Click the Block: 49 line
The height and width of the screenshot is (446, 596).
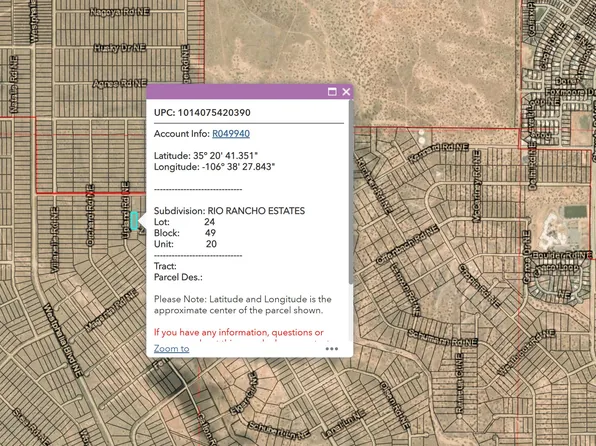click(185, 233)
